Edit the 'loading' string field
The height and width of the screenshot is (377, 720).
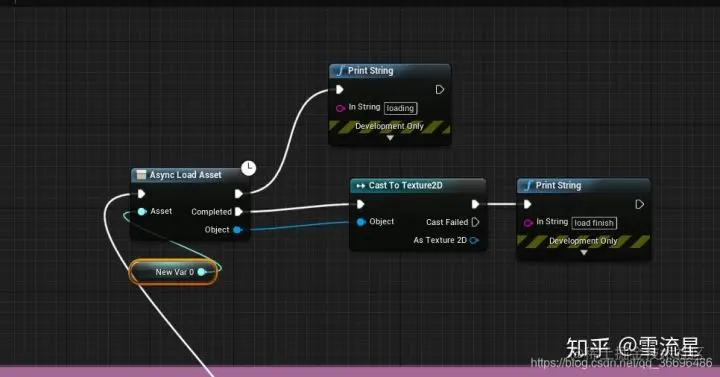(400, 108)
